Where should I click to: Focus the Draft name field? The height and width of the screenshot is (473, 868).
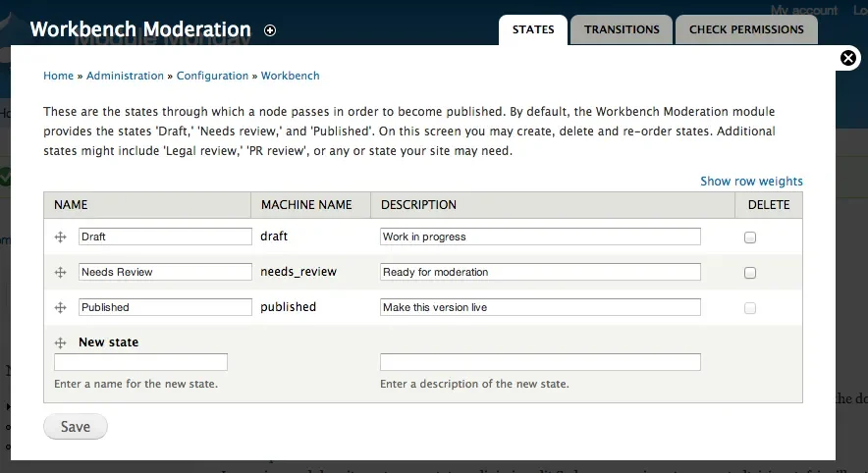tap(165, 236)
